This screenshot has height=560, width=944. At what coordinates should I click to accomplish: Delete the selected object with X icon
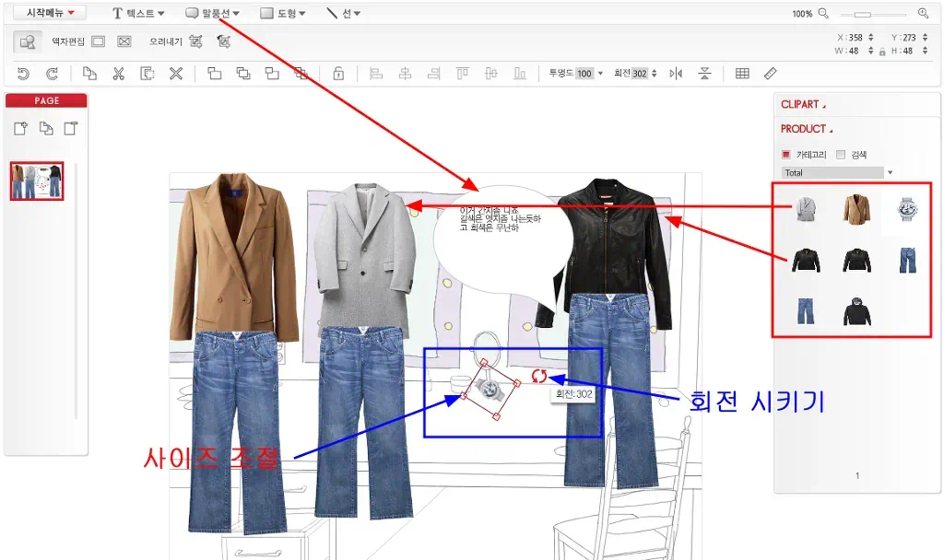176,74
